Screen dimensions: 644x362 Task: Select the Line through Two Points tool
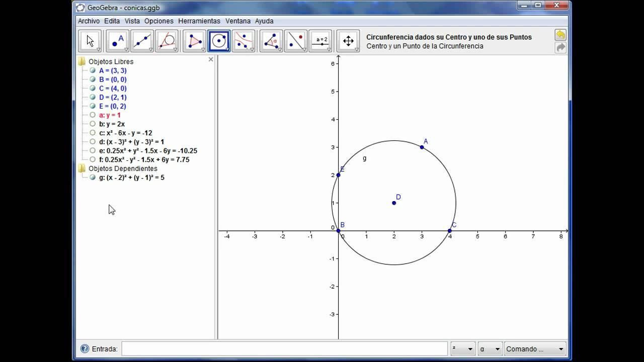[x=142, y=41]
